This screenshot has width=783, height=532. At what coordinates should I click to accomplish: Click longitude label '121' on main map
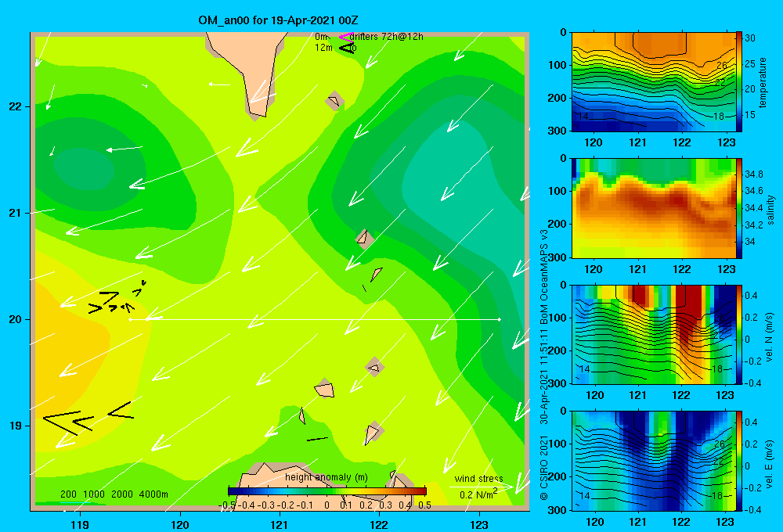tap(280, 524)
